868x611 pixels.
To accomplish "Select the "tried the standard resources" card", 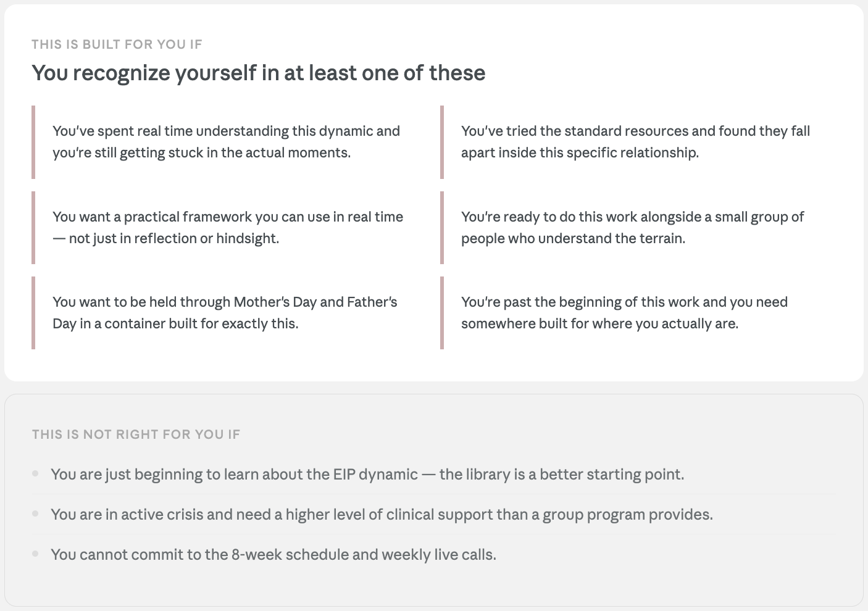I will click(x=635, y=142).
